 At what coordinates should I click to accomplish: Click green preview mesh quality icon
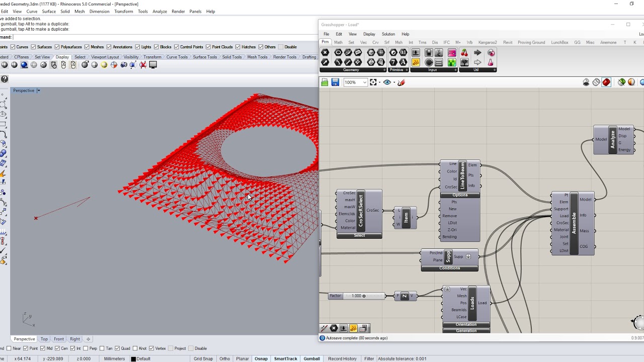622,82
